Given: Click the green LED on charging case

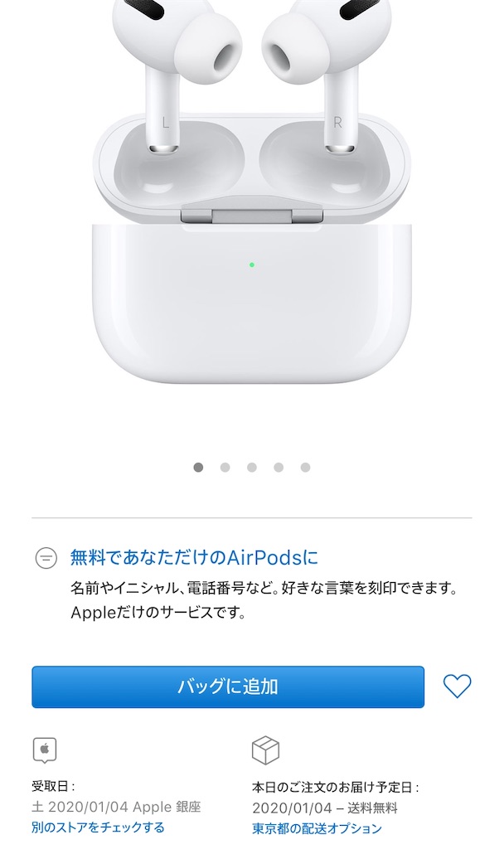Looking at the screenshot, I should coord(252,264).
